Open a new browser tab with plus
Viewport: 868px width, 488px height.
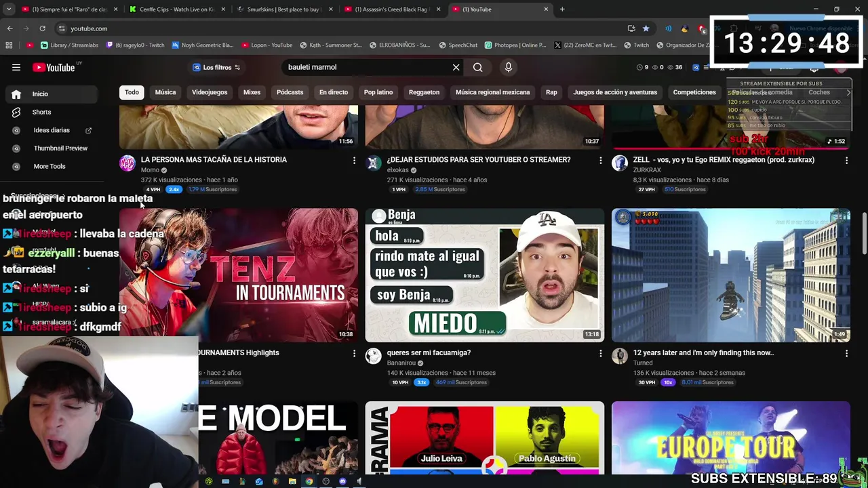coord(562,9)
